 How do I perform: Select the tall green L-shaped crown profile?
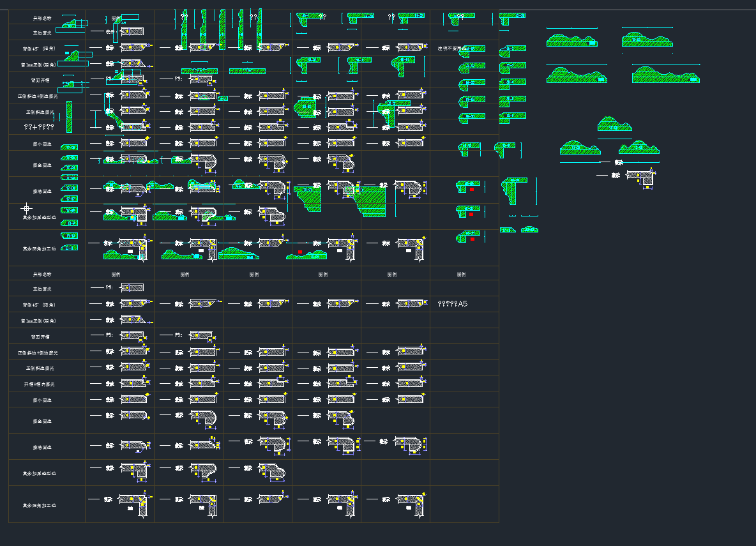tap(515, 191)
